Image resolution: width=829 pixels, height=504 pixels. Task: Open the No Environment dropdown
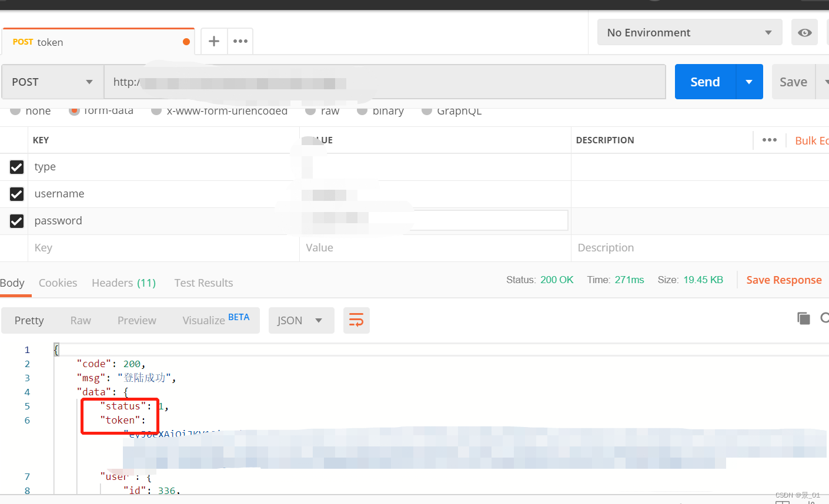690,32
